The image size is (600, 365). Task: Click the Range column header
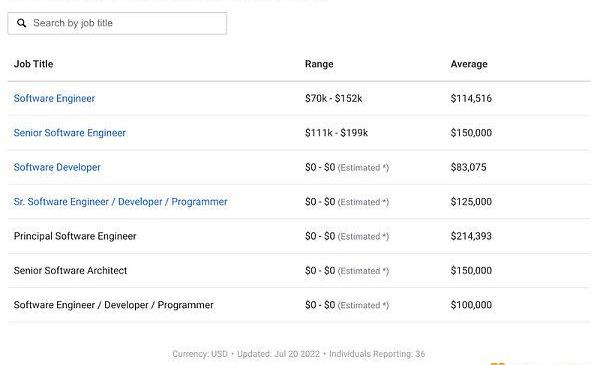pos(319,64)
